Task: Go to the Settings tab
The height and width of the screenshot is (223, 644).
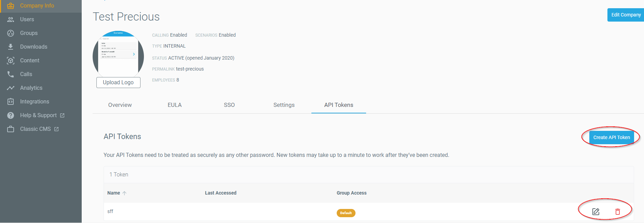Action: pos(284,105)
